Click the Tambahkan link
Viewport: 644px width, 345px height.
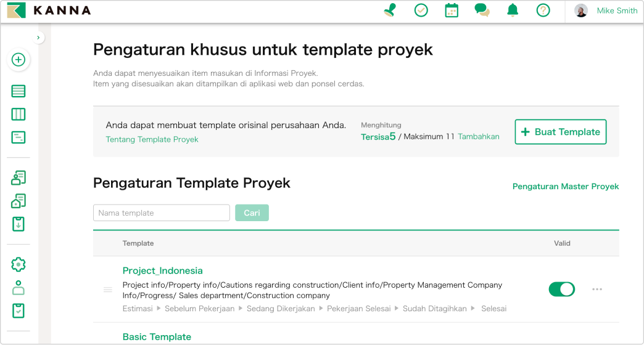click(479, 137)
